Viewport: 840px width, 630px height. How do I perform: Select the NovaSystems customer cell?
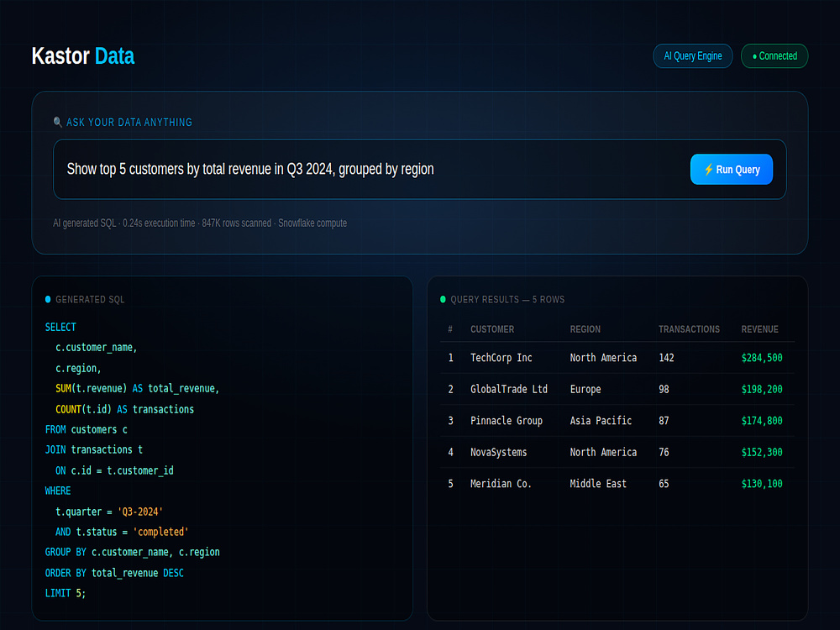click(x=498, y=452)
